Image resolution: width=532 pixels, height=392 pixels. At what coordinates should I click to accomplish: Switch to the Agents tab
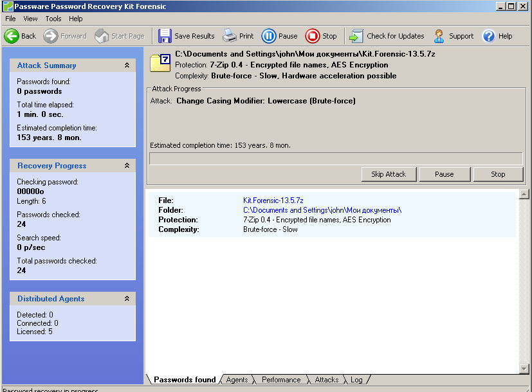(x=237, y=379)
